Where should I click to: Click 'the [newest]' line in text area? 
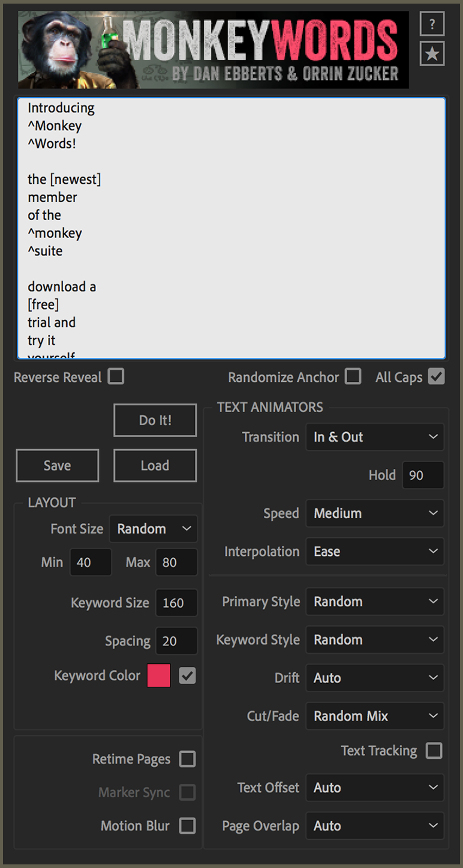64,179
